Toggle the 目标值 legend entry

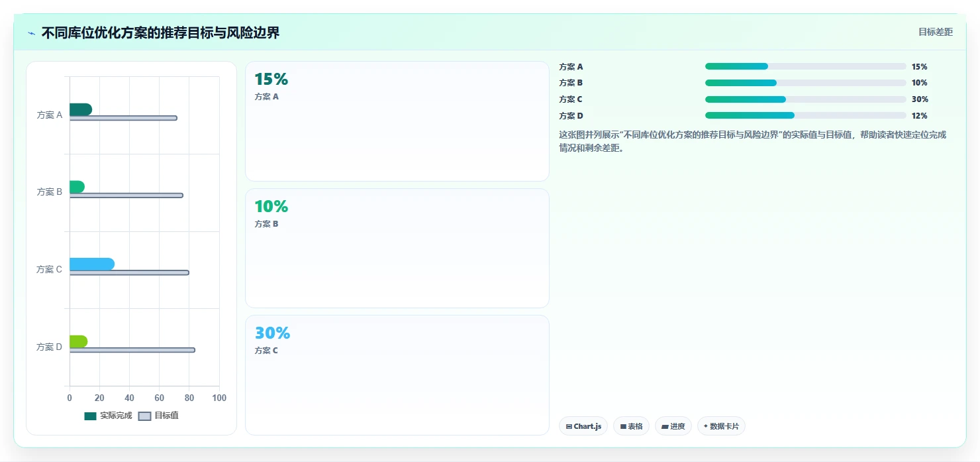pyautogui.click(x=158, y=416)
